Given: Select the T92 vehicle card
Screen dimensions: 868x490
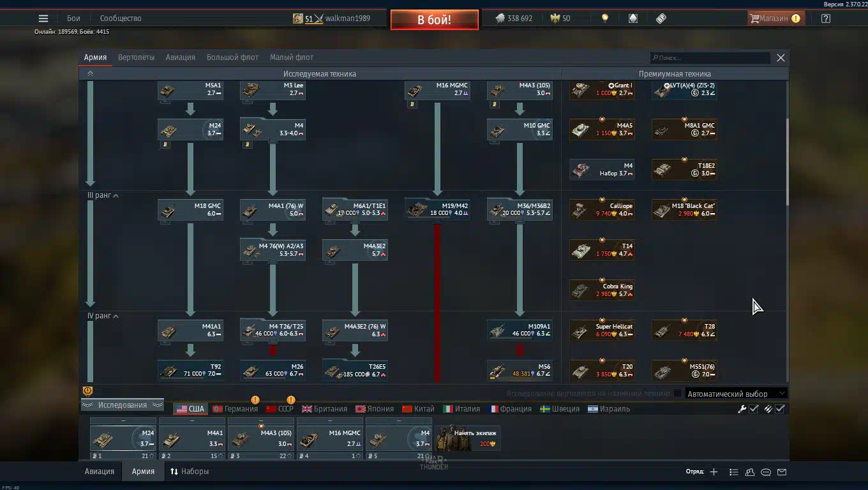Looking at the screenshot, I should point(190,371).
